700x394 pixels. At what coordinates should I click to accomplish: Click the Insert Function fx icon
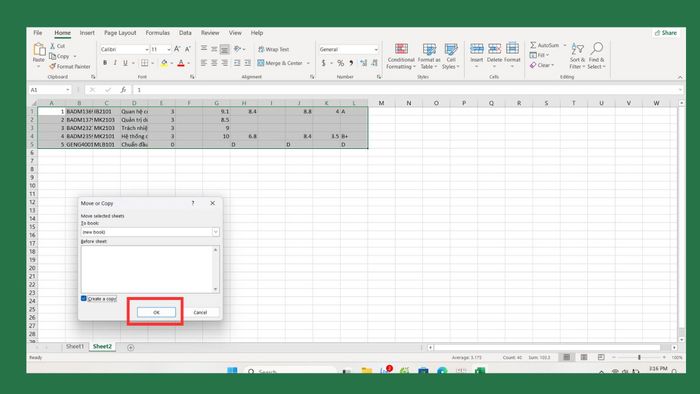click(123, 90)
